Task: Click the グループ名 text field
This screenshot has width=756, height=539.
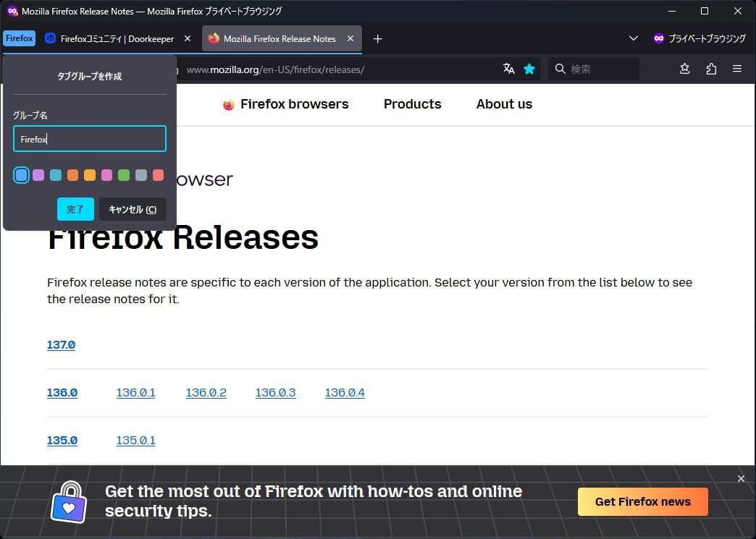Action: (90, 139)
